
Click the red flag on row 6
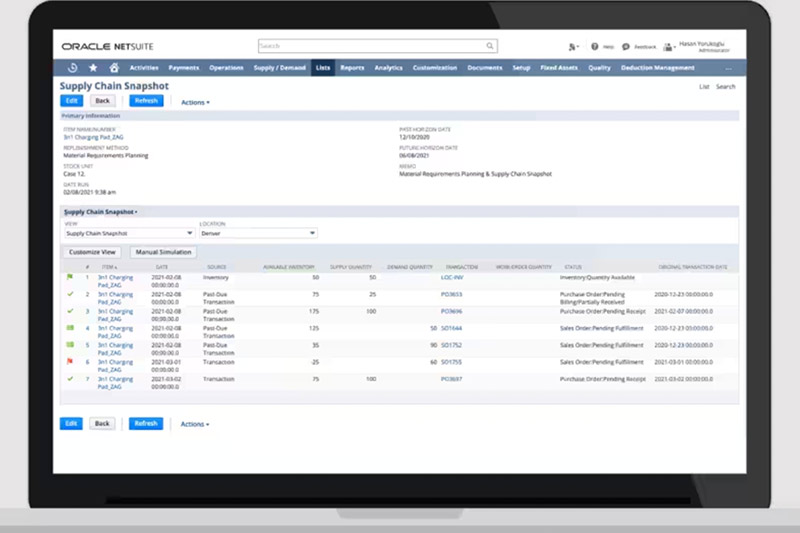tap(70, 362)
